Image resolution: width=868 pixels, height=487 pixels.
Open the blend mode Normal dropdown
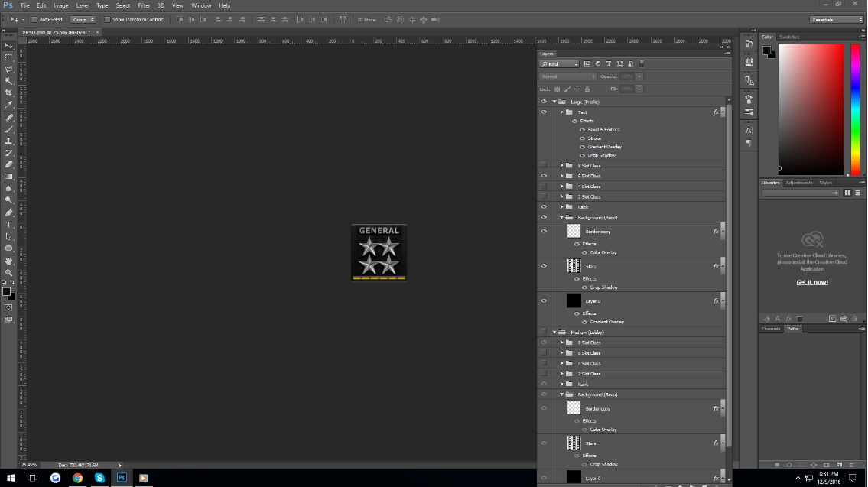pyautogui.click(x=568, y=76)
